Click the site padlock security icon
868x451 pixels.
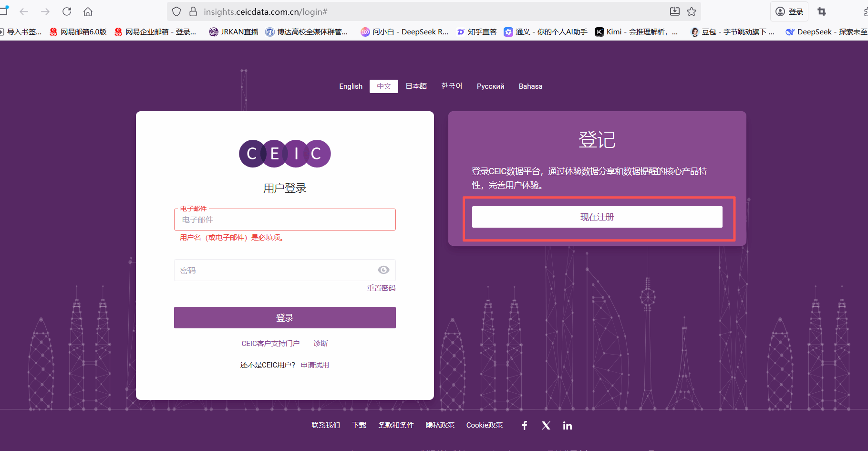(193, 11)
